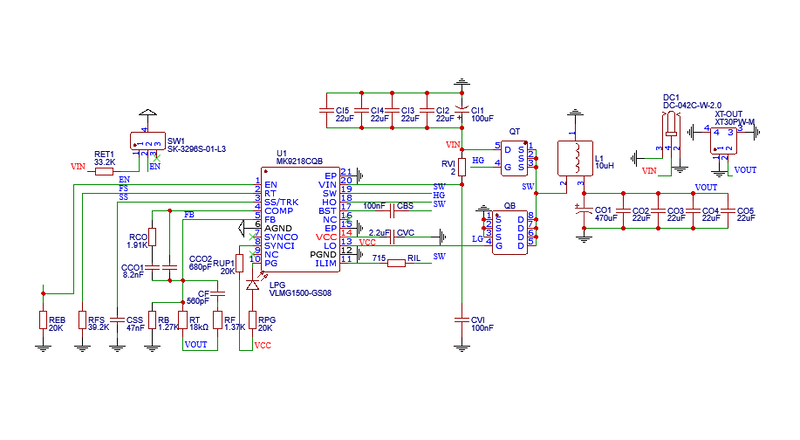Click the CCO2 designator label
This screenshot has width=800, height=440.
coord(200,259)
